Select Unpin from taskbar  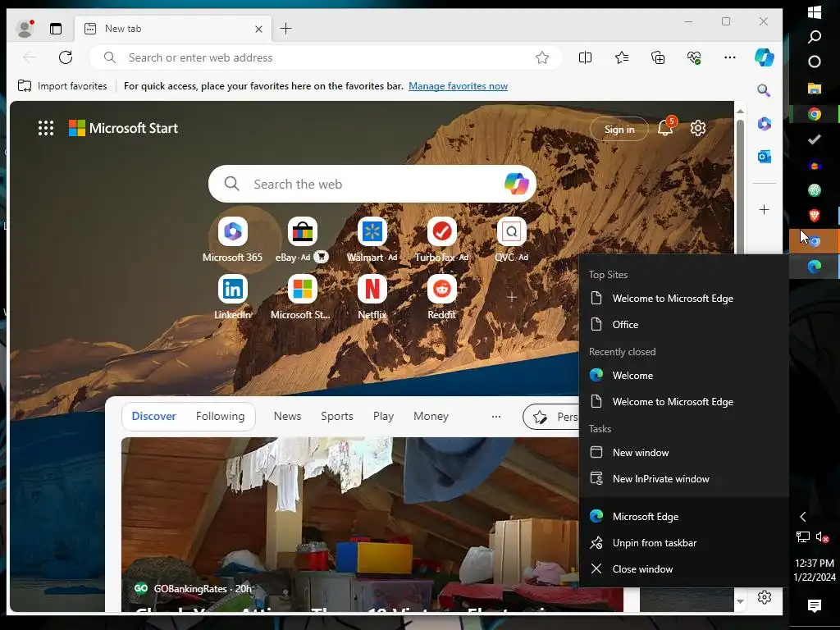click(x=683, y=543)
